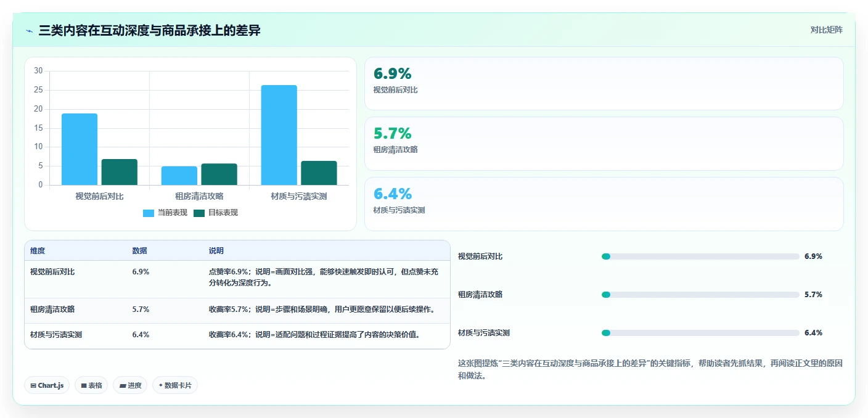The height and width of the screenshot is (418, 868).
Task: Click the 进度 tag chip
Action: coord(130,385)
